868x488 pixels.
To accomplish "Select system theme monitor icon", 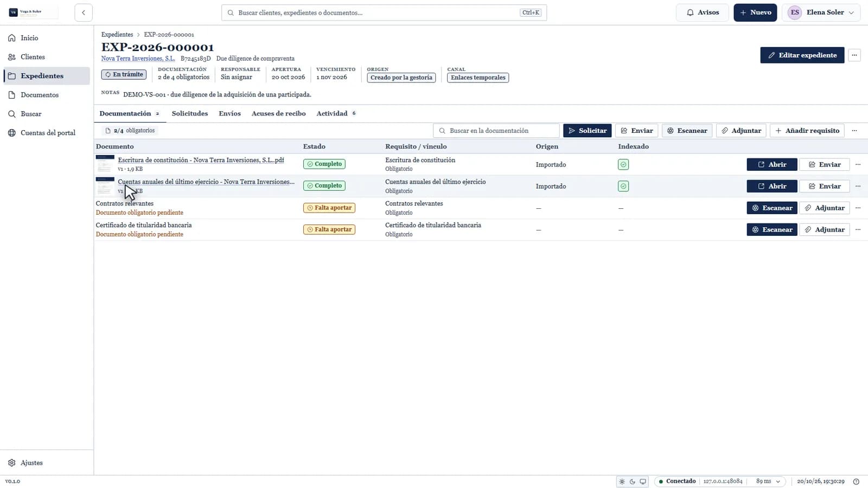I will pyautogui.click(x=643, y=481).
